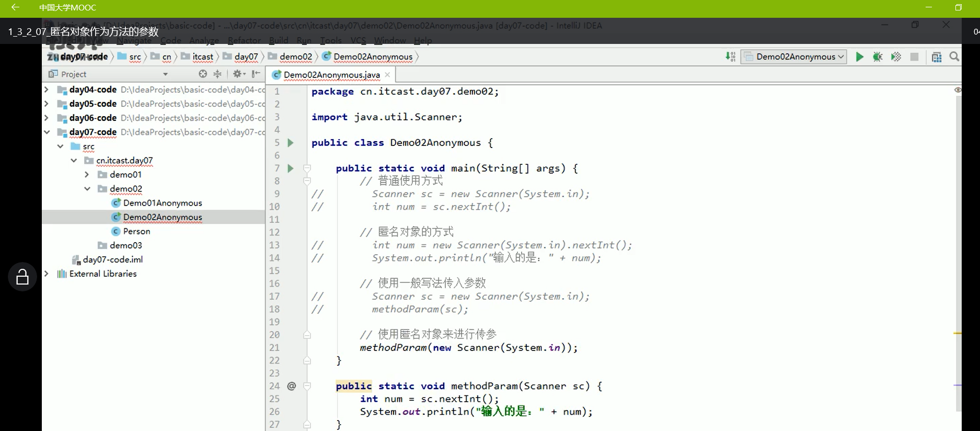Collapse the cn.itcast.day07 package
The width and height of the screenshot is (980, 431).
point(74,160)
